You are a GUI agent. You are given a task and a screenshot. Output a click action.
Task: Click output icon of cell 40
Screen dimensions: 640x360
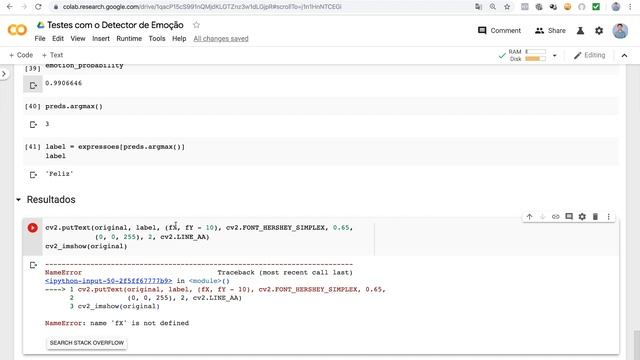pos(33,124)
